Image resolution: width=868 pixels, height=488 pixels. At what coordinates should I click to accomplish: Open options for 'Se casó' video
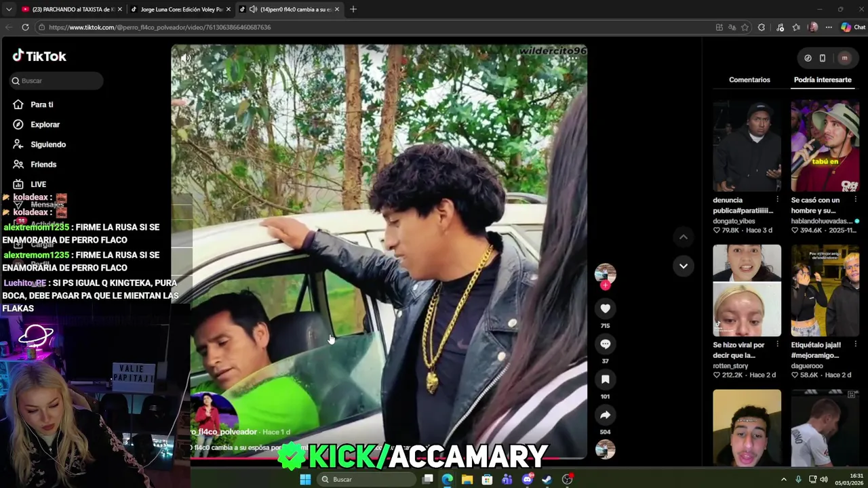[855, 200]
